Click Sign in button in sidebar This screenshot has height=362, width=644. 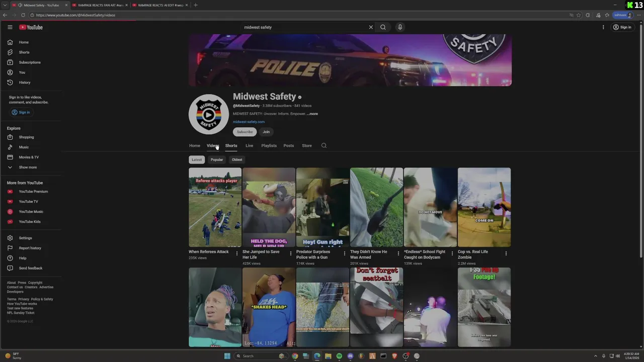(x=21, y=112)
